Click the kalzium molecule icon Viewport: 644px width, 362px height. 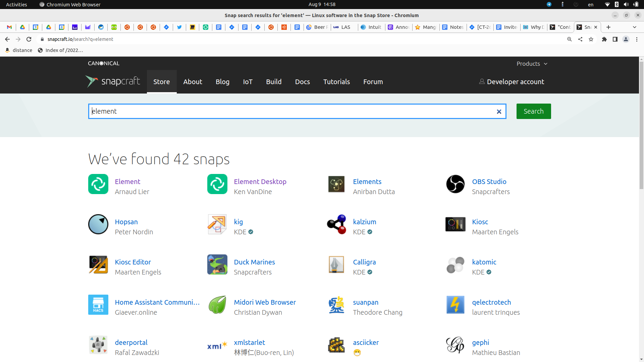336,224
